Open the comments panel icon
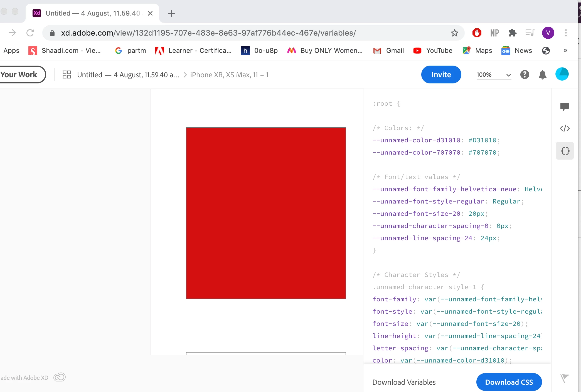 565,107
